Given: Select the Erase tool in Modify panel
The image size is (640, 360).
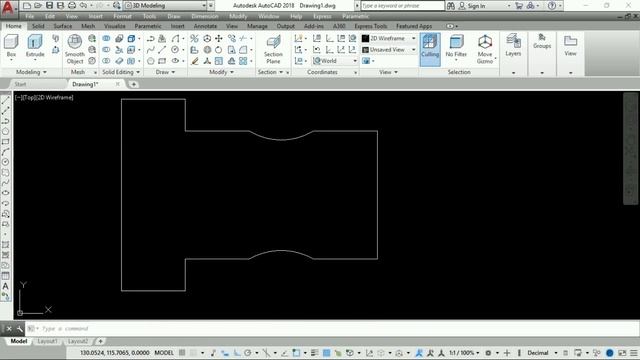Looking at the screenshot, I should pyautogui.click(x=195, y=61).
